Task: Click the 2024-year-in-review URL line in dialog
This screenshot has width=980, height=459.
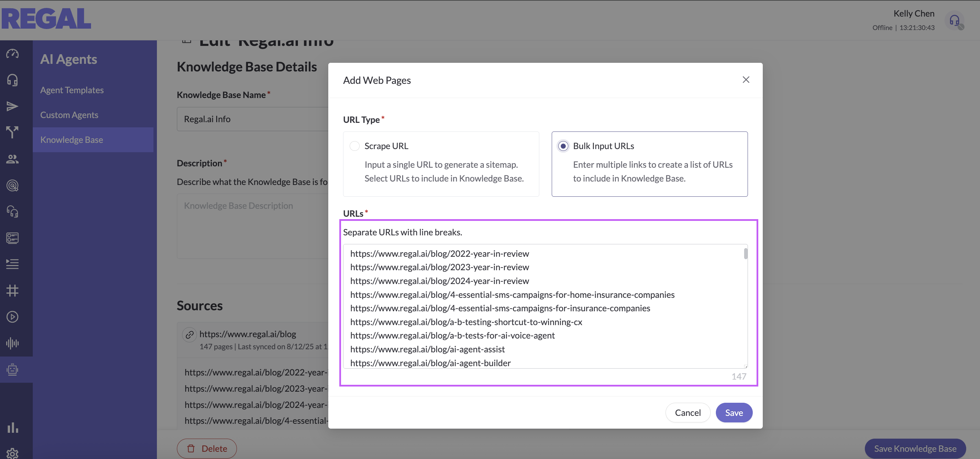Action: tap(439, 281)
